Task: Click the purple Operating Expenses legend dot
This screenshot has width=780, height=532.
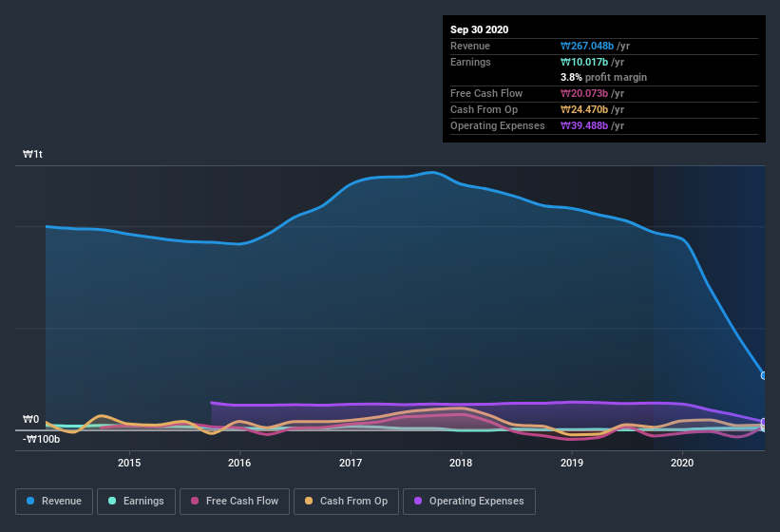Action: (x=419, y=501)
